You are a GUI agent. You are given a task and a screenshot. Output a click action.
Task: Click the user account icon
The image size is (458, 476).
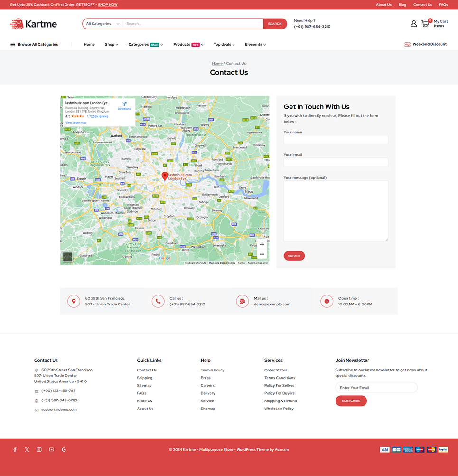[414, 24]
